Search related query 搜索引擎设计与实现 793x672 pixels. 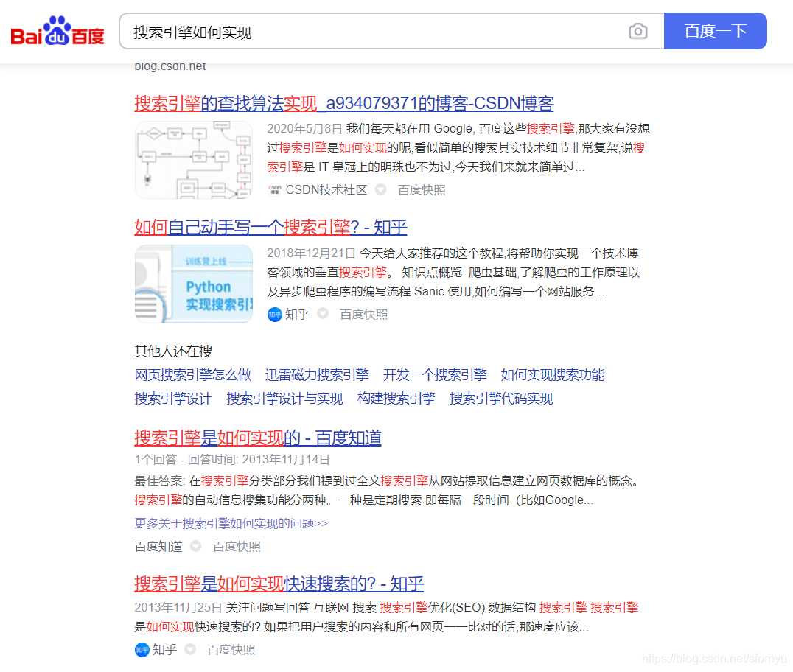[x=284, y=399]
